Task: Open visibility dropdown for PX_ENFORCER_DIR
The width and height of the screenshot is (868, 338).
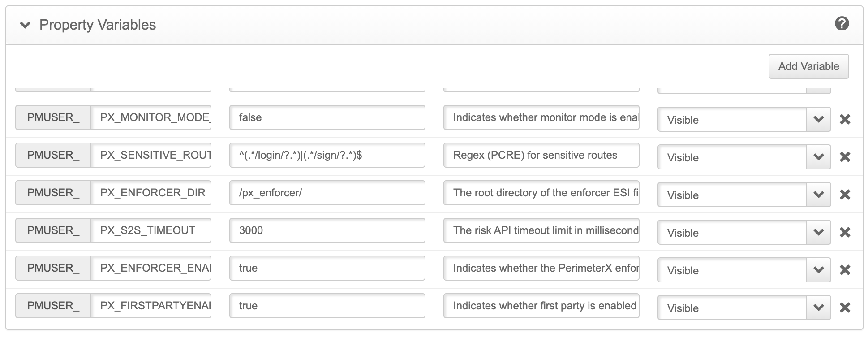Action: [818, 195]
